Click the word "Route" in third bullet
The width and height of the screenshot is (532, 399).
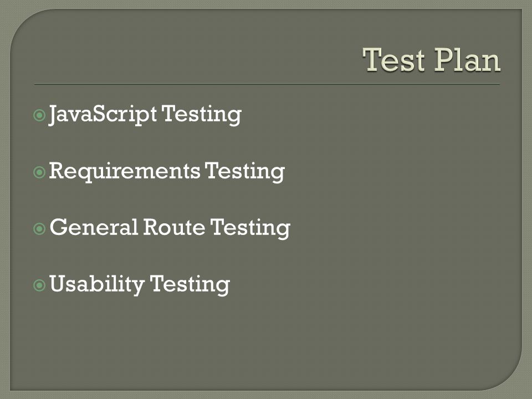point(174,227)
